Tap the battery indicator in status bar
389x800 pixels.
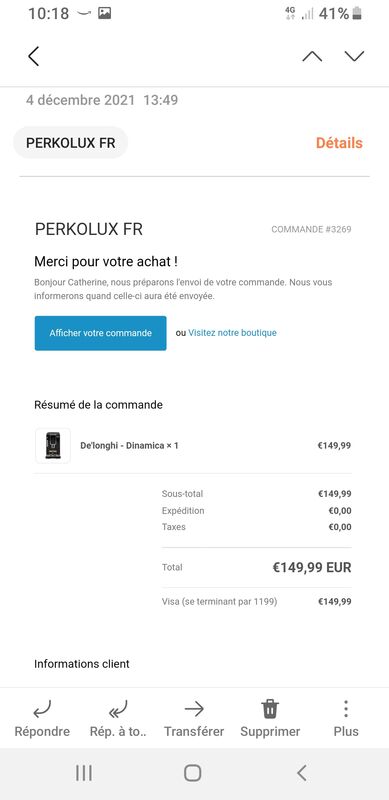pyautogui.click(x=357, y=13)
